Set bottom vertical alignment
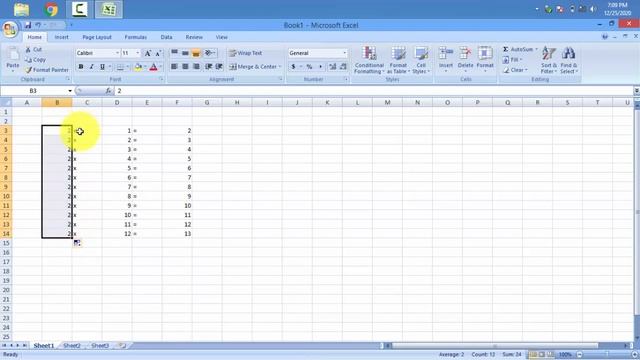This screenshot has width=640, height=360. coord(196,53)
